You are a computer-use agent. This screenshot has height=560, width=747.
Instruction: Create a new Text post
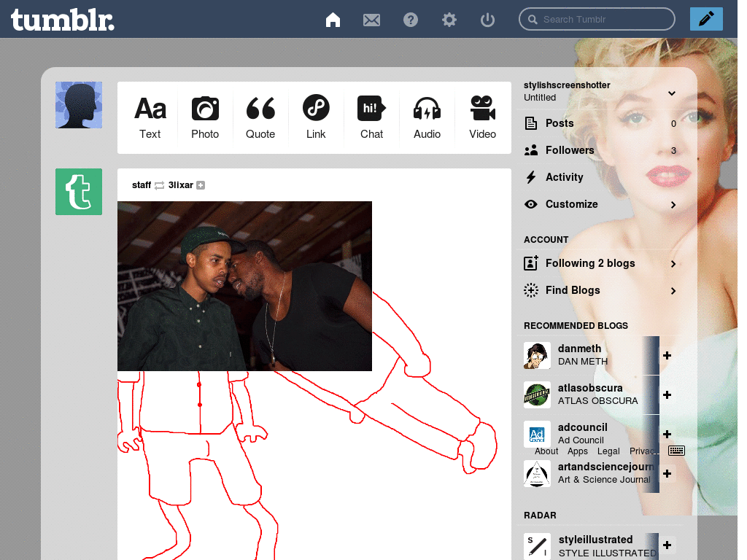click(150, 117)
